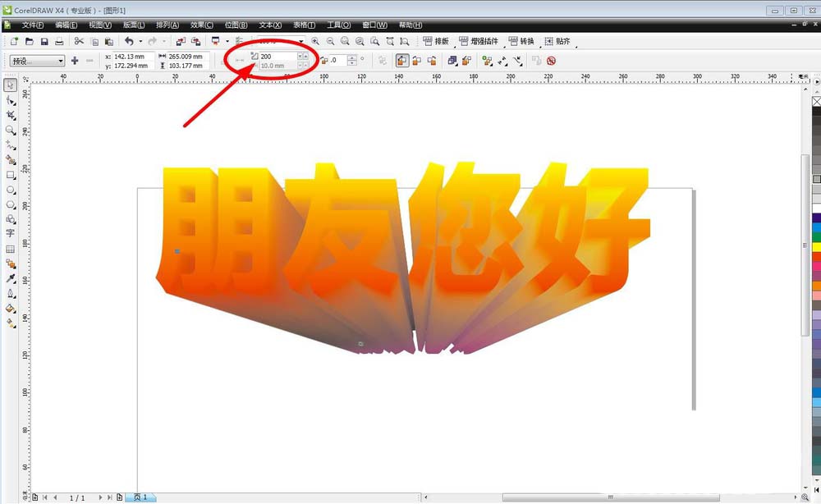The image size is (821, 504).
Task: Select the Polygon tool
Action: (x=11, y=204)
